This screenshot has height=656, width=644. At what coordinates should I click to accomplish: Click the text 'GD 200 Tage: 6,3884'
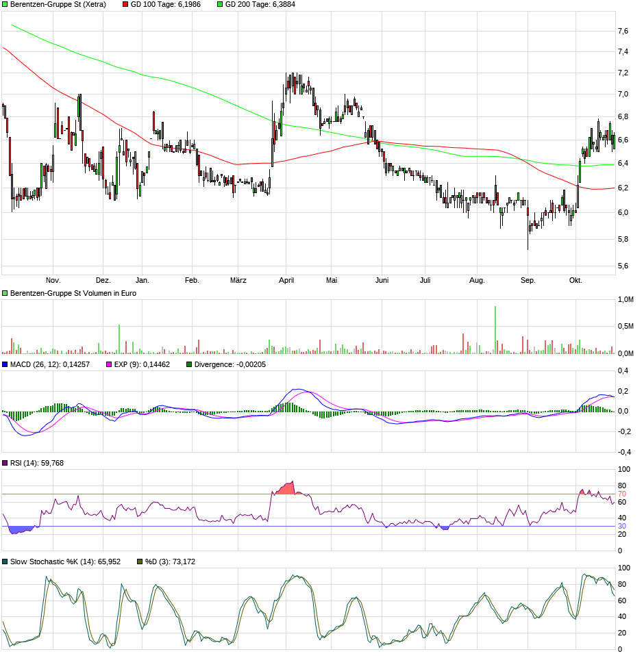(260, 5)
